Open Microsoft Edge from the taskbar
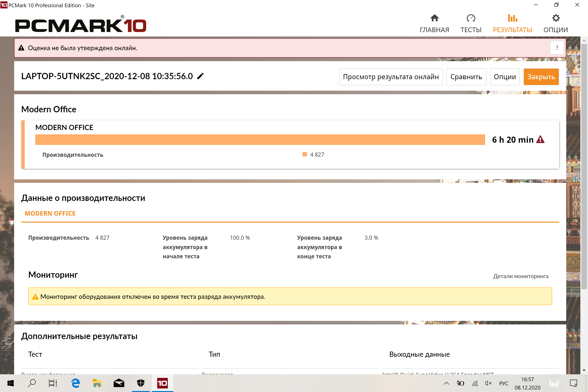The width and height of the screenshot is (588, 392). [75, 383]
